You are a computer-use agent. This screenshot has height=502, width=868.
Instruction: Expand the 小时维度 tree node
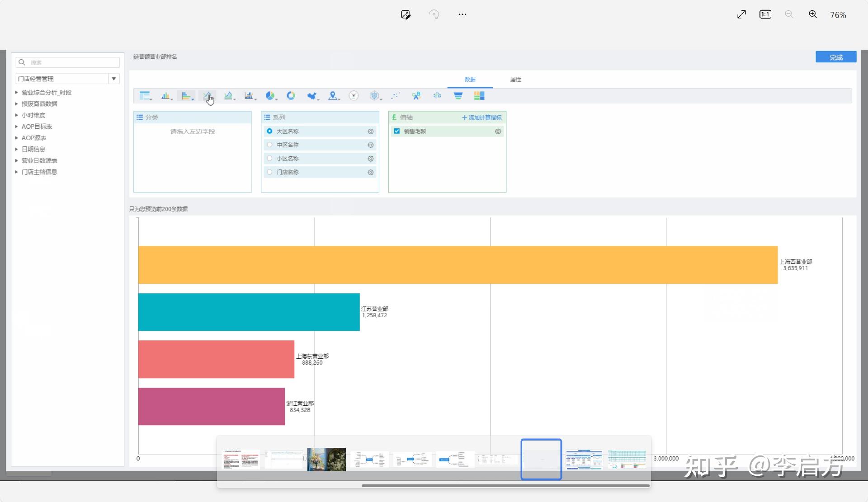coord(17,115)
